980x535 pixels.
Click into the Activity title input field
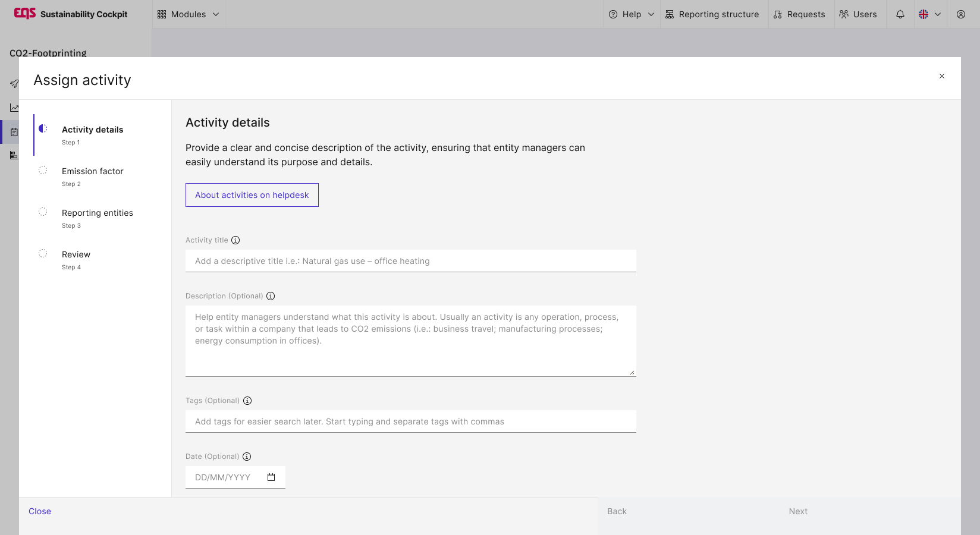411,261
